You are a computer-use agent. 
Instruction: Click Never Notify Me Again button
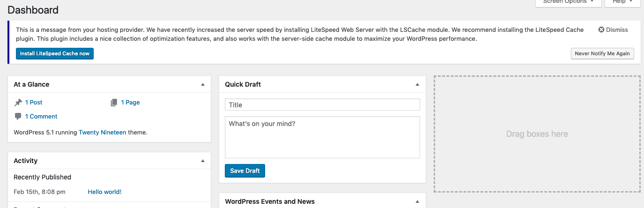(x=602, y=53)
